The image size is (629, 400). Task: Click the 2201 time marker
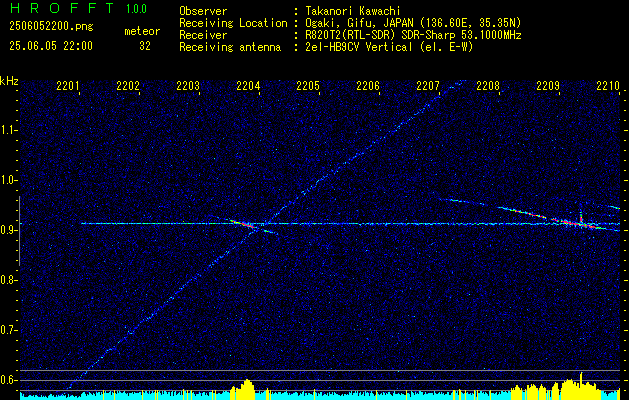pyautogui.click(x=68, y=86)
